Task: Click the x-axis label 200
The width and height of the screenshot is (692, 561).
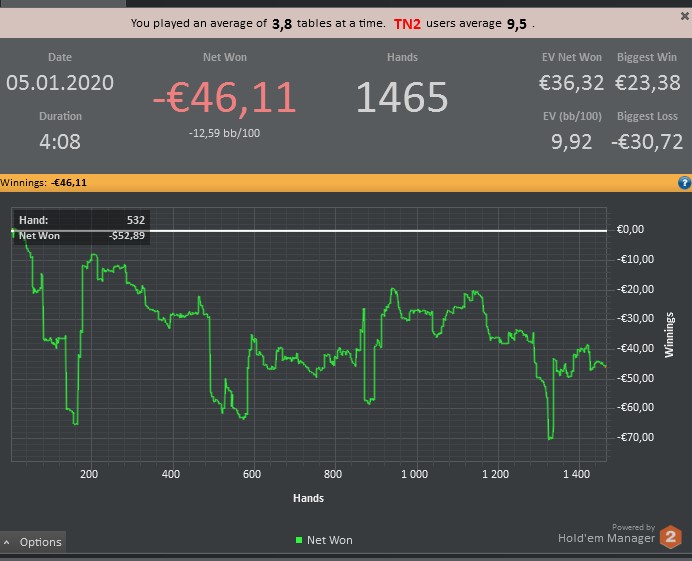Action: pyautogui.click(x=89, y=474)
